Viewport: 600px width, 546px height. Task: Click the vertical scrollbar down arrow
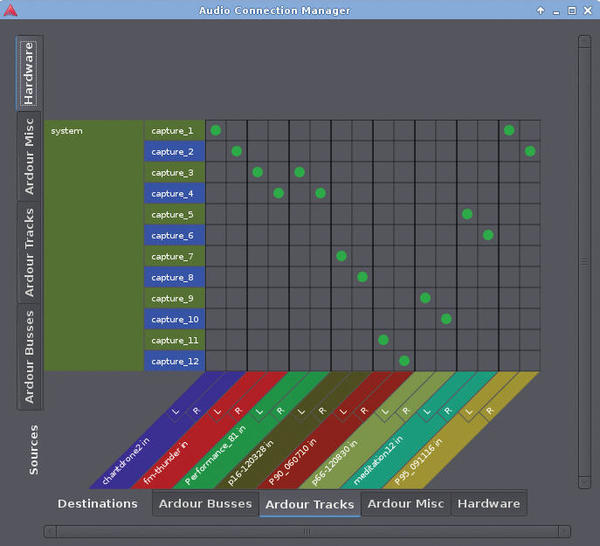(585, 482)
